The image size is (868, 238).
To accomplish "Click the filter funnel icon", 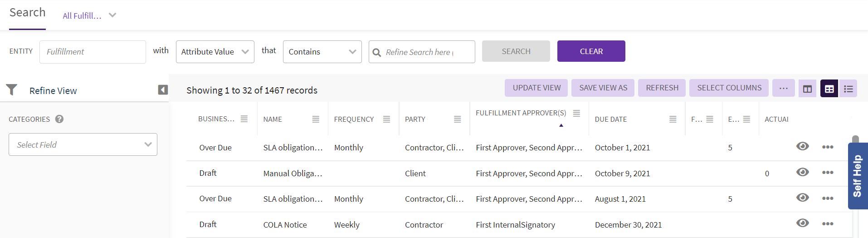I will tap(12, 89).
